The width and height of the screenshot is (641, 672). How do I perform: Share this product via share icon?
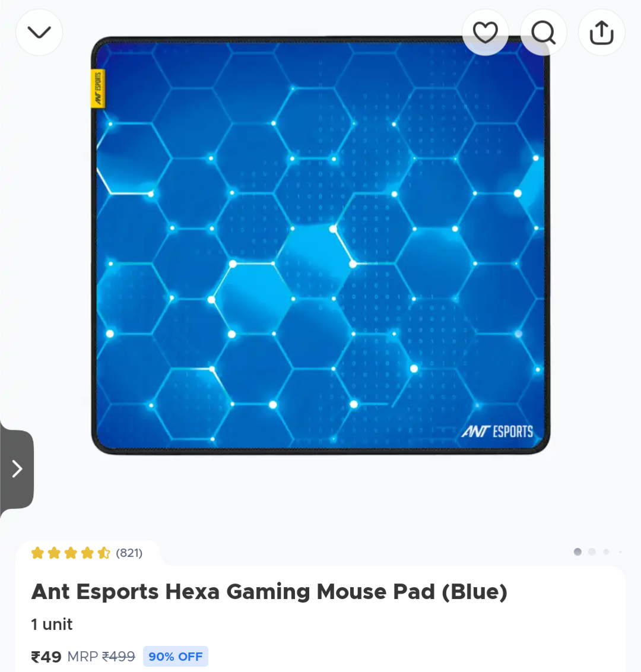point(602,32)
